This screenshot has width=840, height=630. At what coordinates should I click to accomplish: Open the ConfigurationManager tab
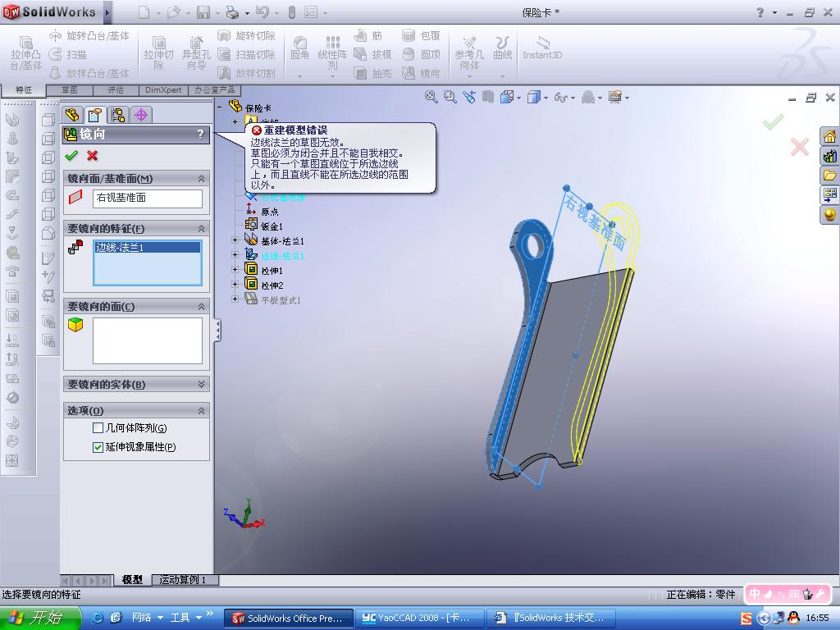point(118,115)
